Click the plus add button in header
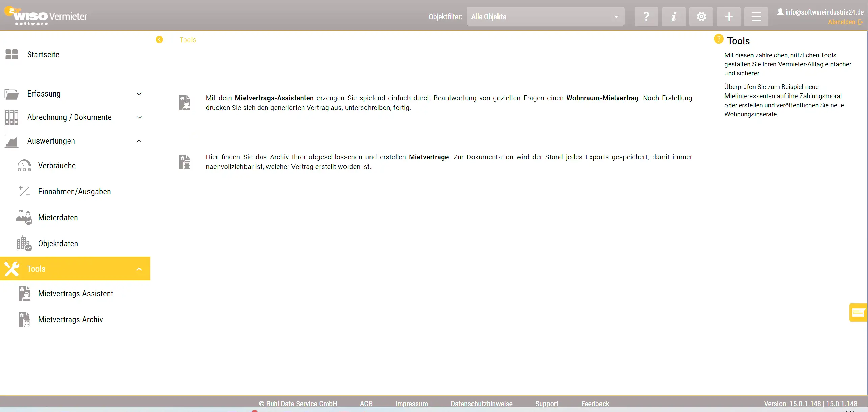This screenshot has height=412, width=868. [x=729, y=17]
